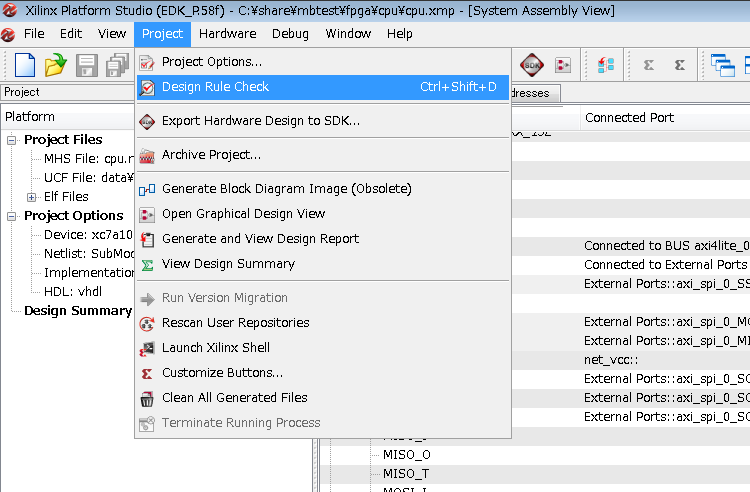Collapse the Project Files tree node

(x=13, y=140)
